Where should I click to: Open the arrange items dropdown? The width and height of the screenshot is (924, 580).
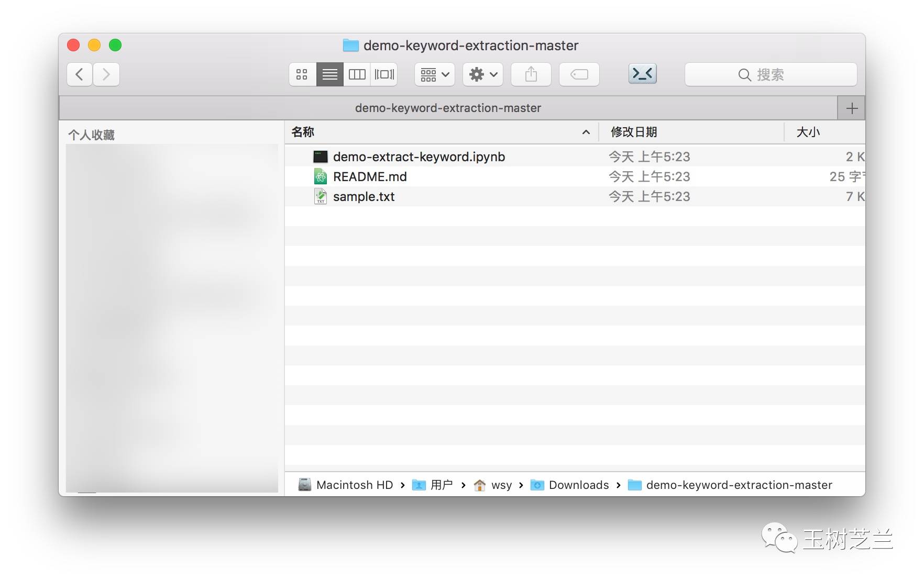tap(435, 74)
